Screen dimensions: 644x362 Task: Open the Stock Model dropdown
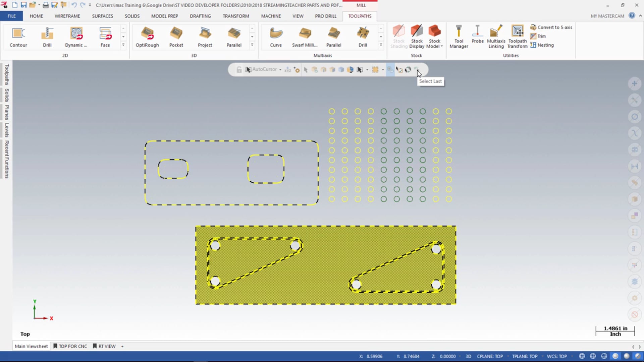[434, 37]
